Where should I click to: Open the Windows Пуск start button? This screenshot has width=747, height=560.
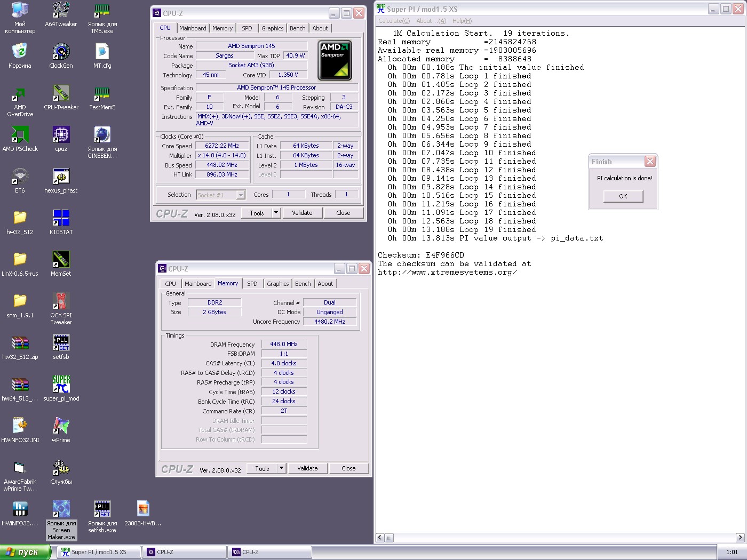(25, 552)
